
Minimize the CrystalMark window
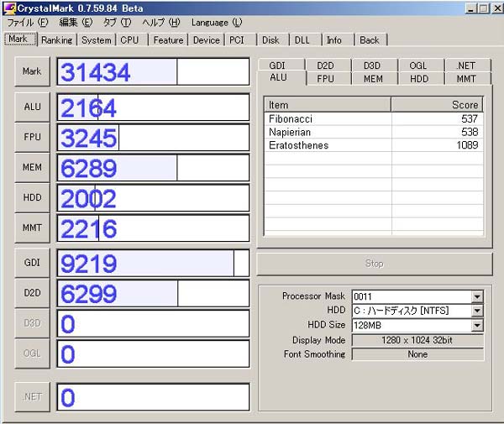point(471,8)
